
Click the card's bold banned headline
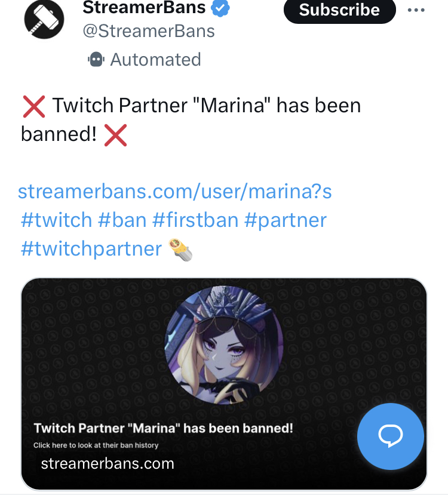(164, 428)
